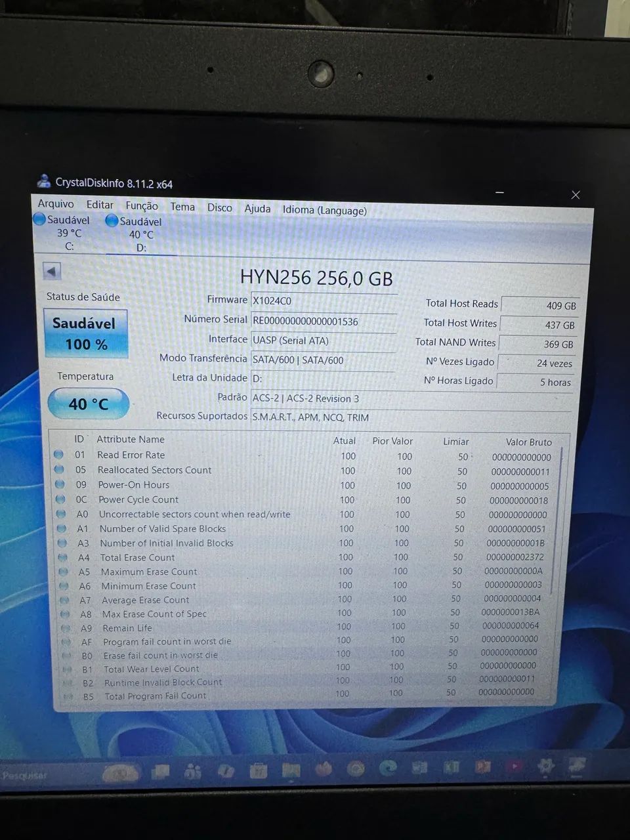Click status orb of Remain Life row
Viewport: 630px width, 840px height.
[66, 627]
